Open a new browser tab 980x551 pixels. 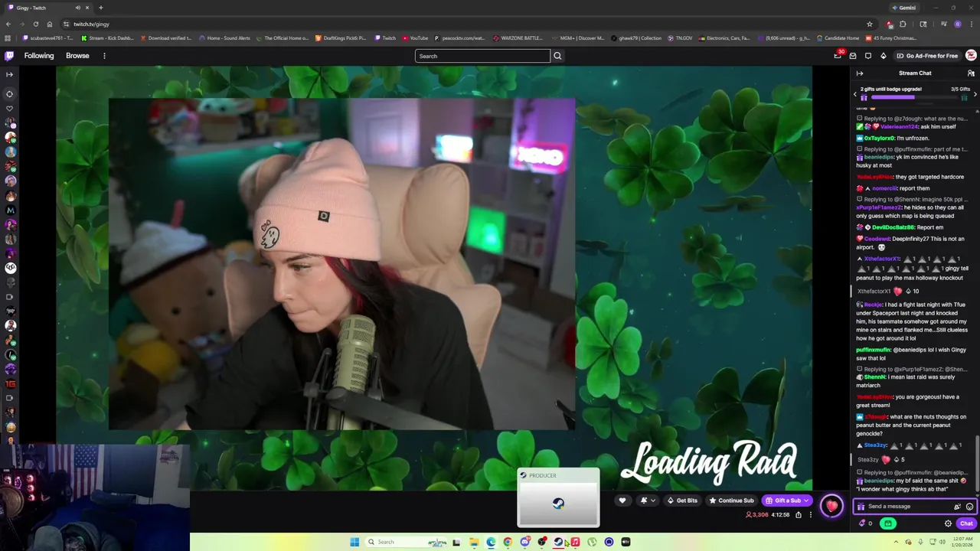tap(100, 8)
